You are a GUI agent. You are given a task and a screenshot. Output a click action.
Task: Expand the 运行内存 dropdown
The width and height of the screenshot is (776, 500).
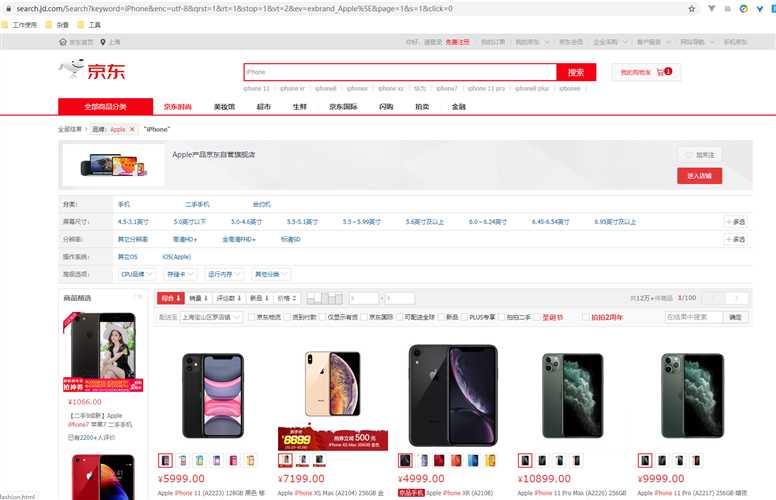(x=224, y=274)
